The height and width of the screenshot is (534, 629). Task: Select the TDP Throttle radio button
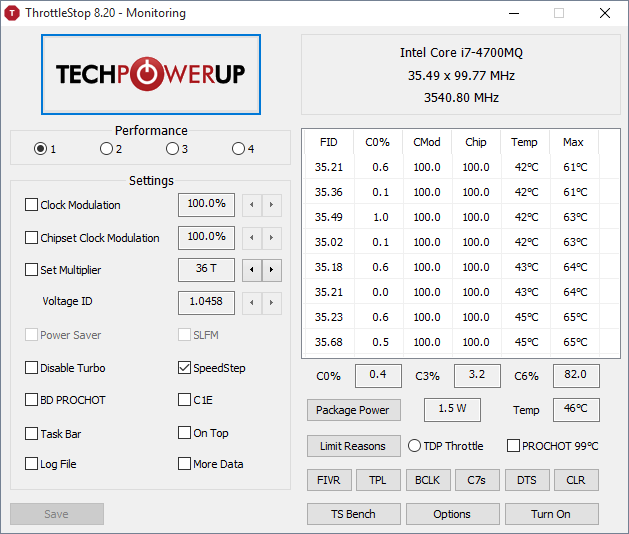coord(414,446)
